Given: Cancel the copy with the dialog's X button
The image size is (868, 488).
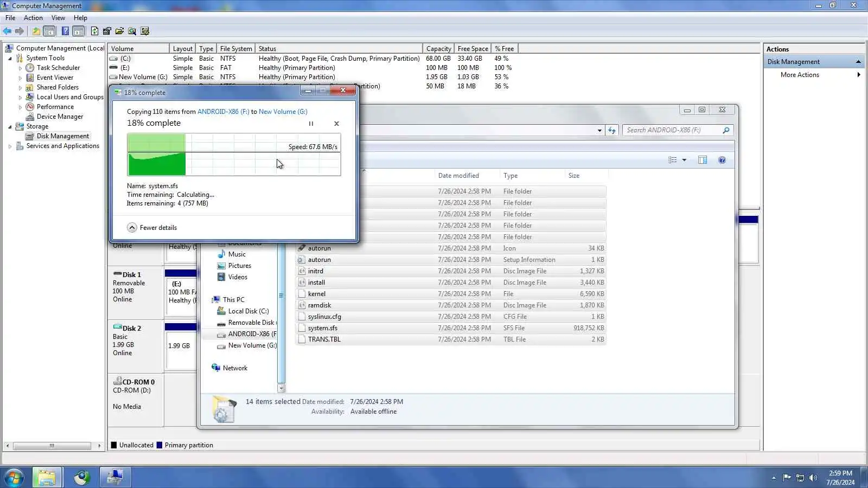Looking at the screenshot, I should [336, 124].
